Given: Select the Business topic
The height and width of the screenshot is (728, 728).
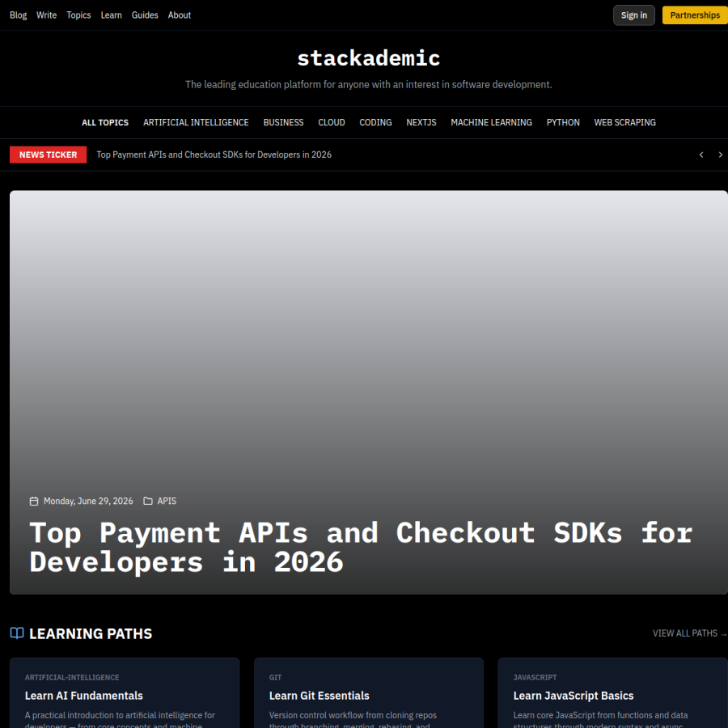Looking at the screenshot, I should [283, 123].
